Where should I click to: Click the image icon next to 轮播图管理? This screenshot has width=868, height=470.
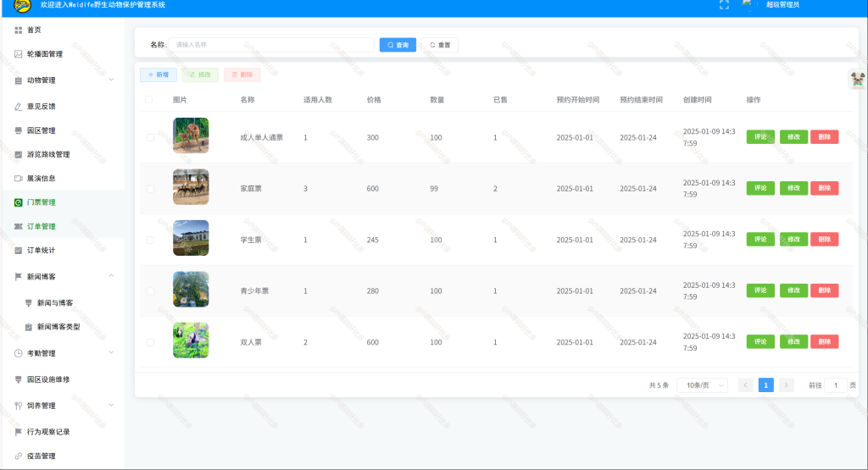pos(19,54)
